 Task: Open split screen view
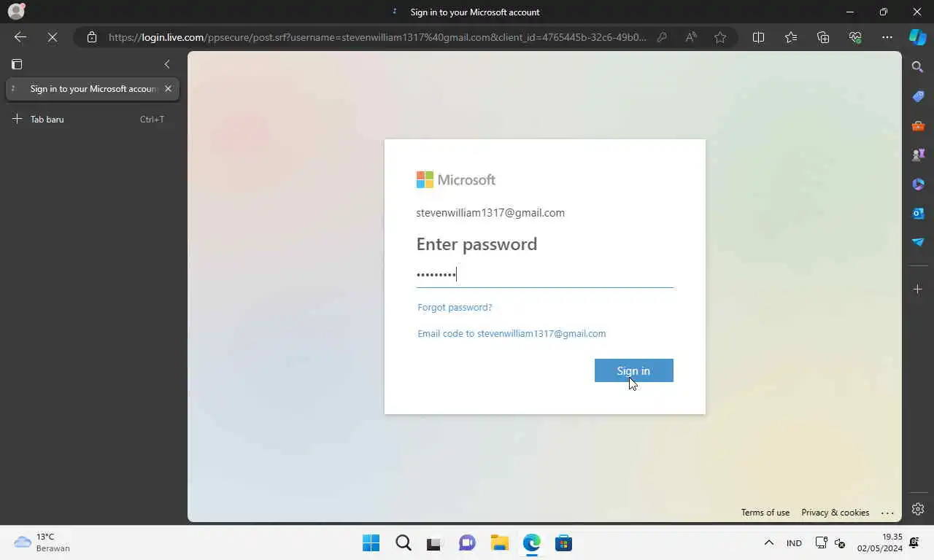point(758,37)
